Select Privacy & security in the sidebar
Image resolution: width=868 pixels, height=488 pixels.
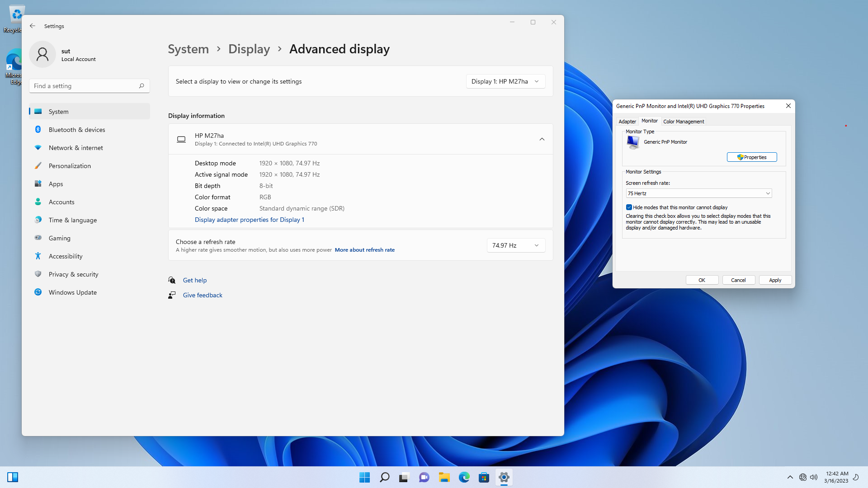pos(73,274)
